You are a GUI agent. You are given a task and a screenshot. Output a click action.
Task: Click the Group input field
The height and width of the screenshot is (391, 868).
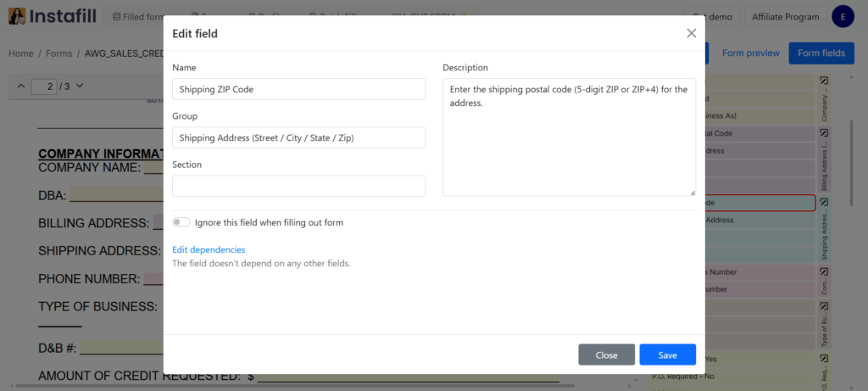click(x=298, y=137)
